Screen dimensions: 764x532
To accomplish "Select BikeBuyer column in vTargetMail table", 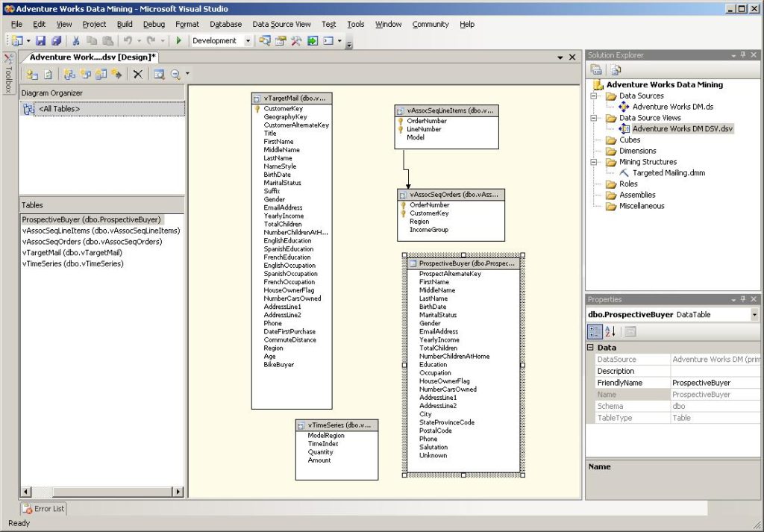I will coord(279,364).
